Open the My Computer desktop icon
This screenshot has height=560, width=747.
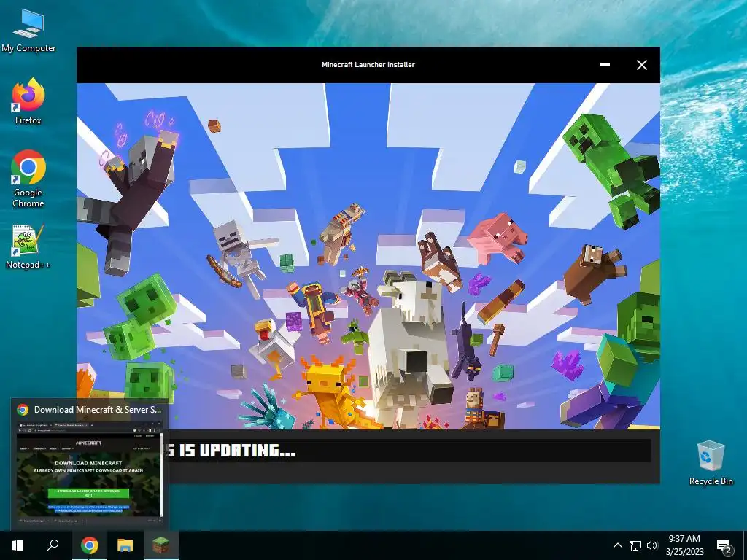28,31
